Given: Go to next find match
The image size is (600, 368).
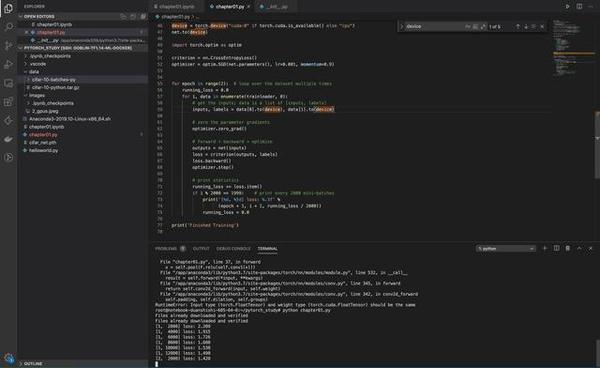Looking at the screenshot, I should click(526, 26).
